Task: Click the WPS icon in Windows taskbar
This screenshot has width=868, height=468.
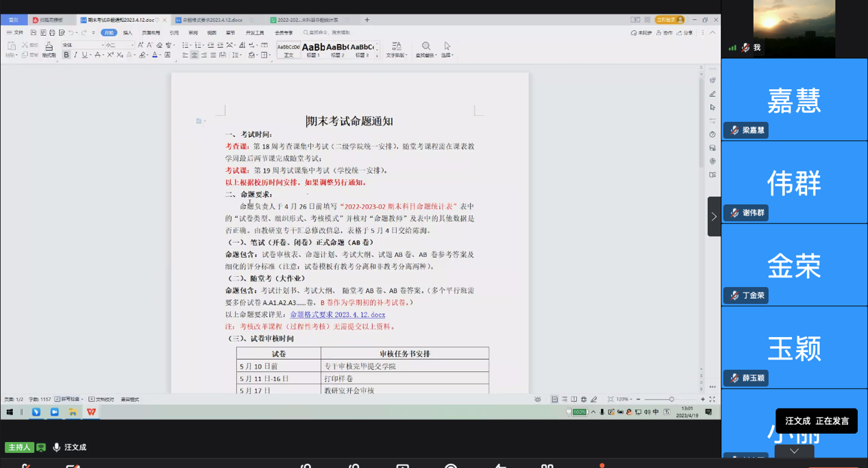Action: (91, 412)
